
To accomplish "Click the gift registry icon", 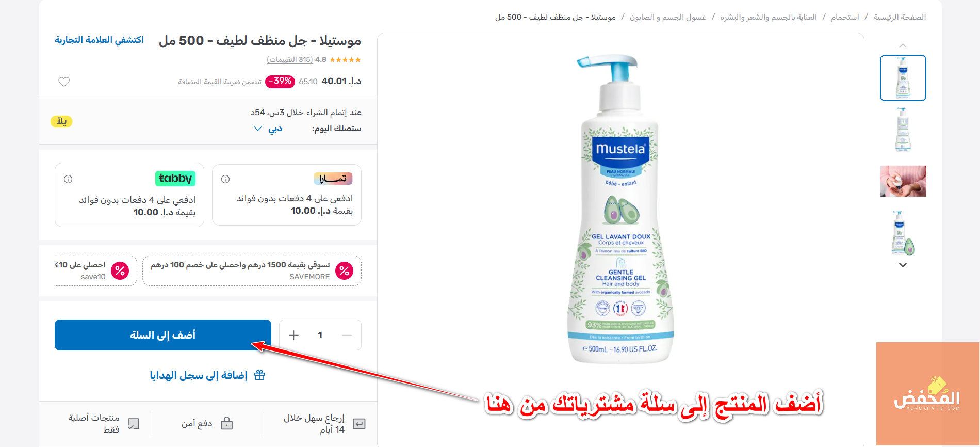I will (260, 375).
